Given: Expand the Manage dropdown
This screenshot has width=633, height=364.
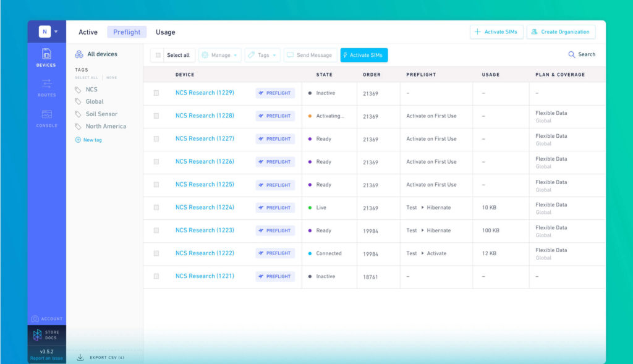Looking at the screenshot, I should click(219, 55).
